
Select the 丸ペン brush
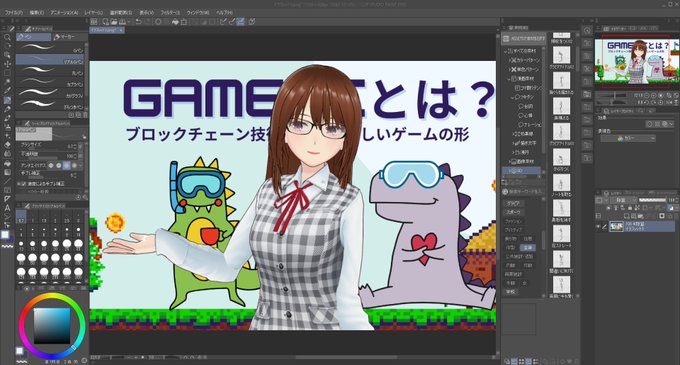(x=50, y=71)
